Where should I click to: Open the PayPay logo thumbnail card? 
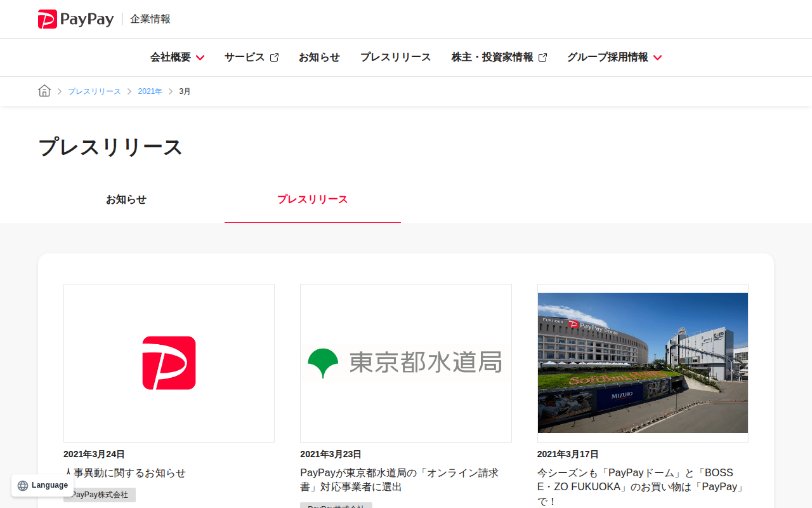[169, 363]
